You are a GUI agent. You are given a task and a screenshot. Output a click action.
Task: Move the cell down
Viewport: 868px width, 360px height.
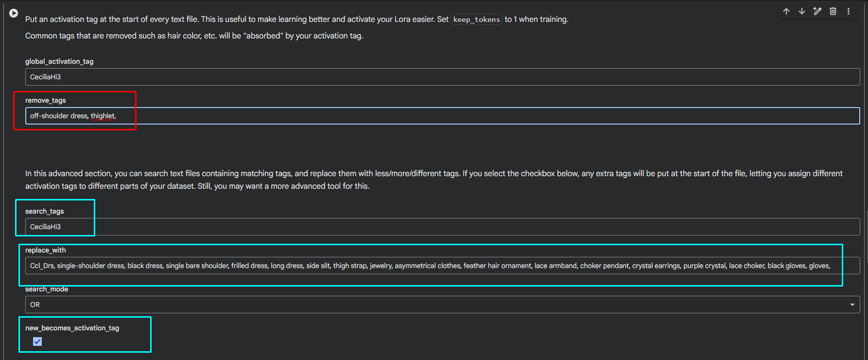[802, 11]
